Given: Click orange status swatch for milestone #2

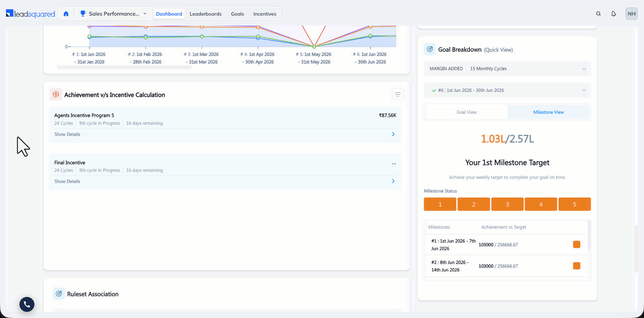Looking at the screenshot, I should pyautogui.click(x=577, y=266).
